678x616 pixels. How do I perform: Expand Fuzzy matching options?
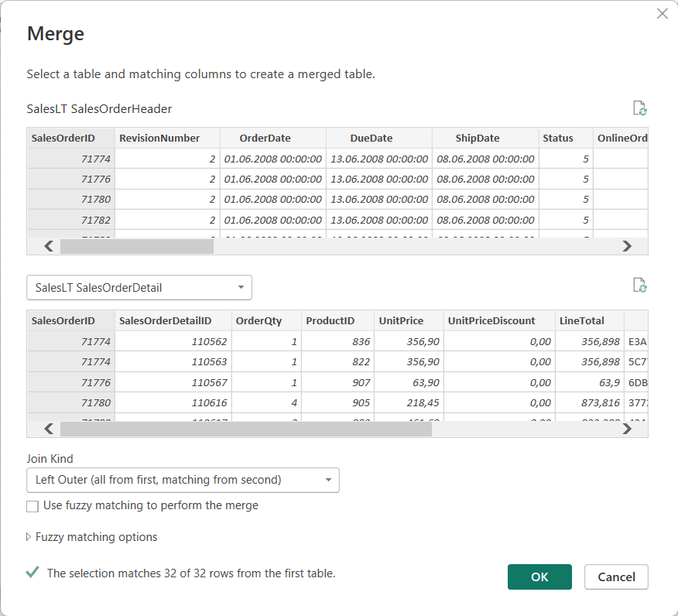point(92,537)
